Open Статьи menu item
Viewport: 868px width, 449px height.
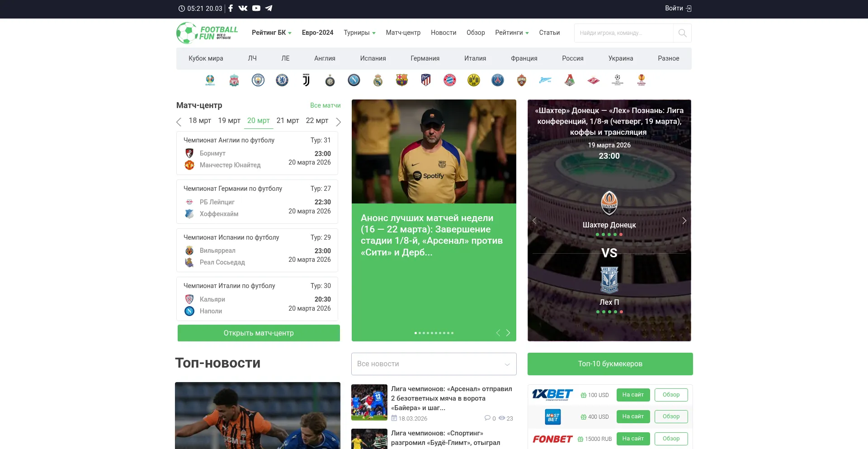click(x=549, y=33)
